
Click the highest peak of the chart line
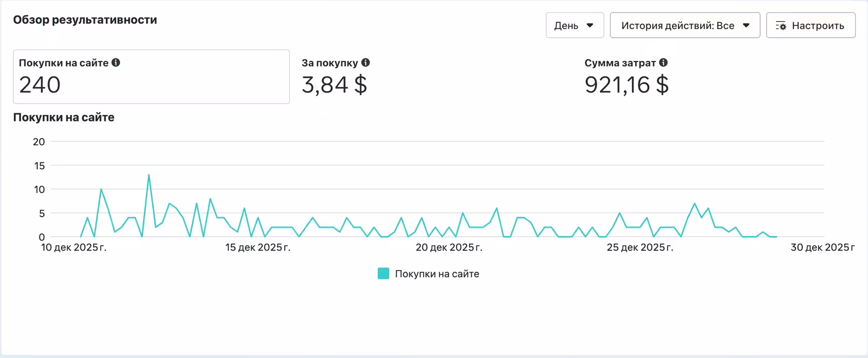pyautogui.click(x=149, y=175)
